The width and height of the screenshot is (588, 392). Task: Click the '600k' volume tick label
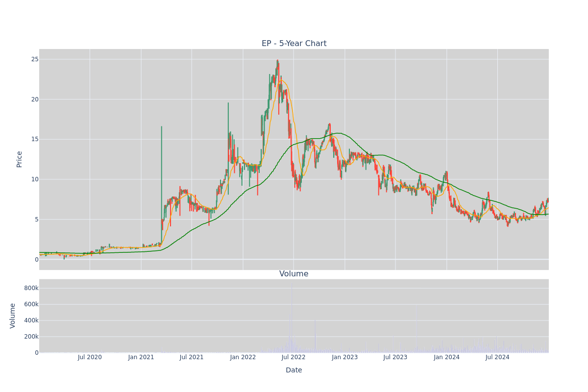coord(31,304)
